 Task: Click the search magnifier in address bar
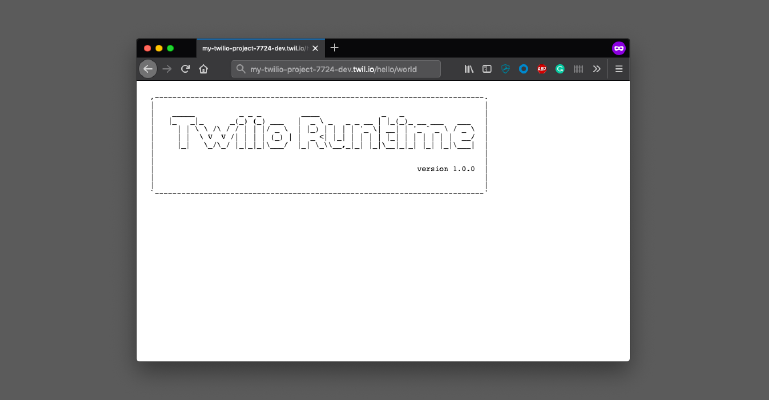click(240, 69)
